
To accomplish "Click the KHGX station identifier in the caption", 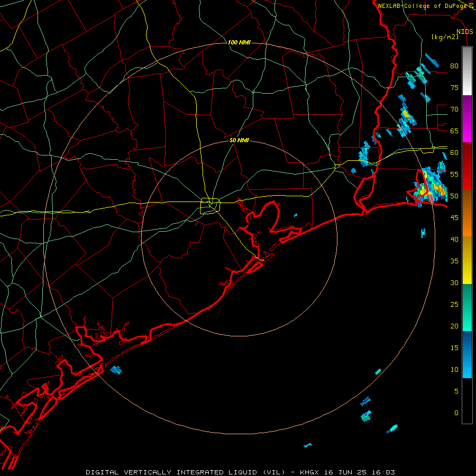I will tap(309, 472).
